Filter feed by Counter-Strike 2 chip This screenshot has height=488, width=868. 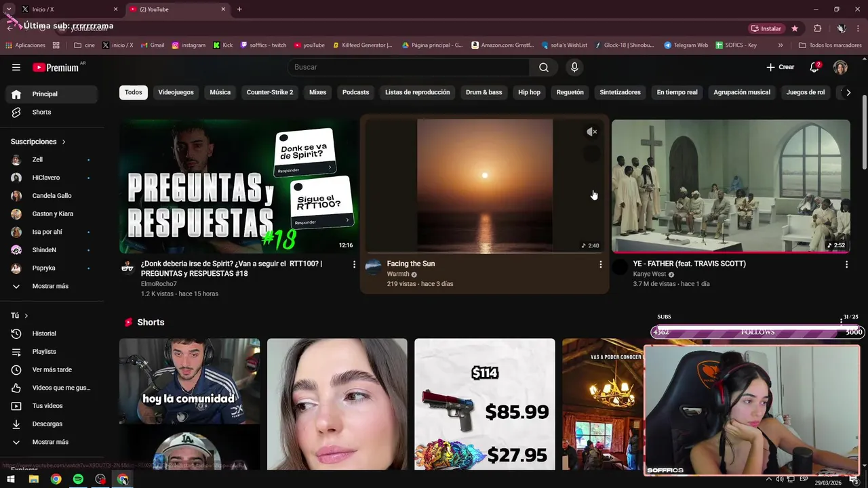coord(270,92)
